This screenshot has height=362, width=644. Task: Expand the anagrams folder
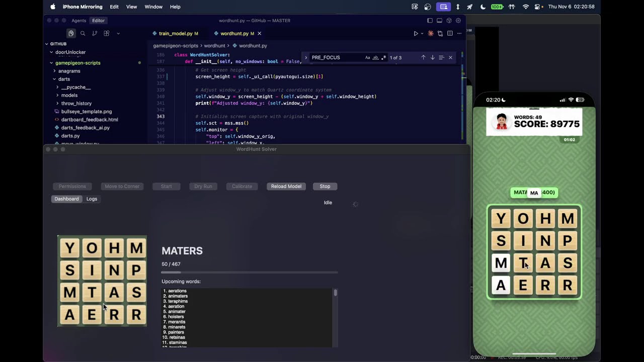69,71
